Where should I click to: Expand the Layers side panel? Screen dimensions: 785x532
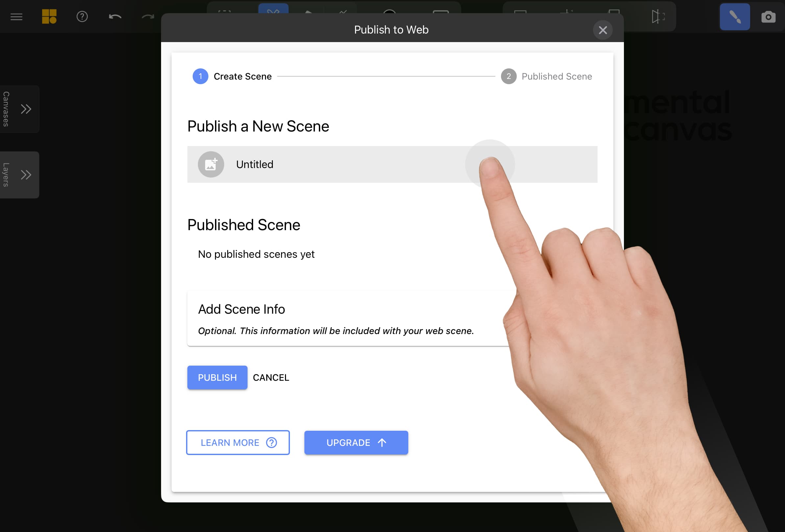(26, 175)
